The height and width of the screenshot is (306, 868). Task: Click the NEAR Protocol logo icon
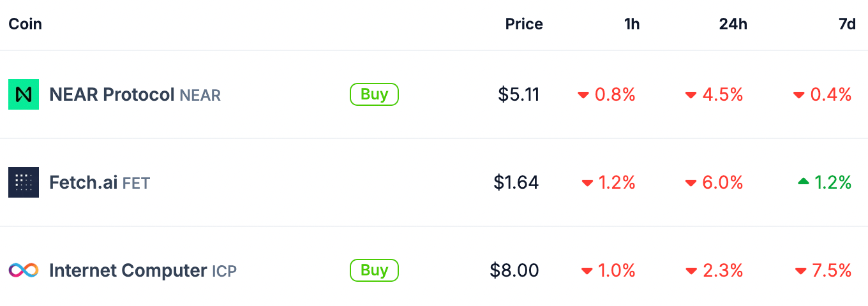tap(24, 94)
